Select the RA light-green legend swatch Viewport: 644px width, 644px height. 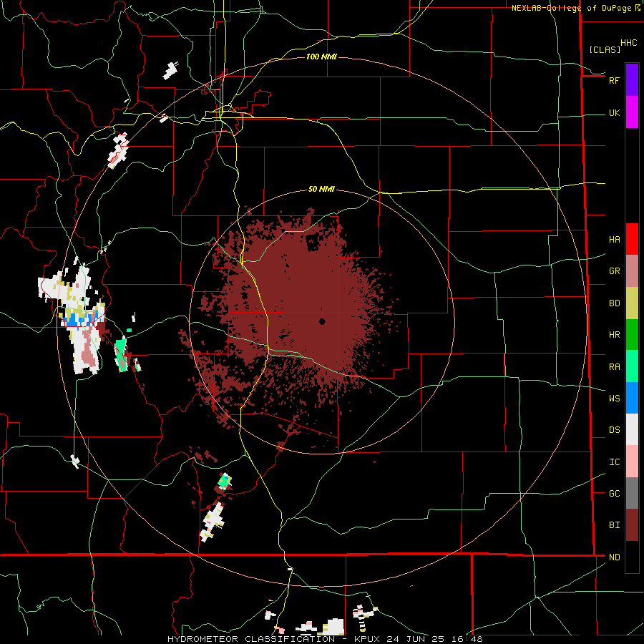[x=632, y=366]
